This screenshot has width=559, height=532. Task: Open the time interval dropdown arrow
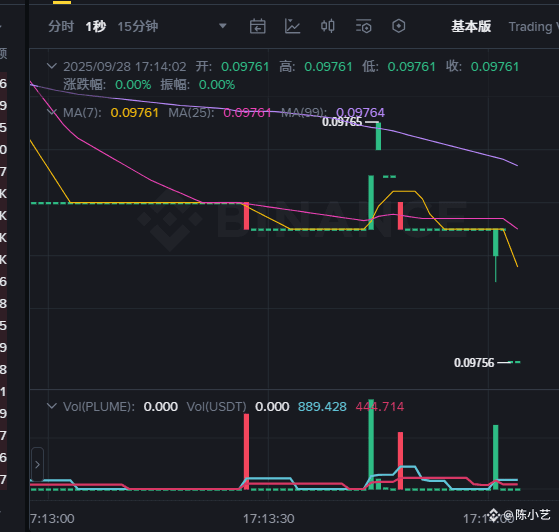223,26
